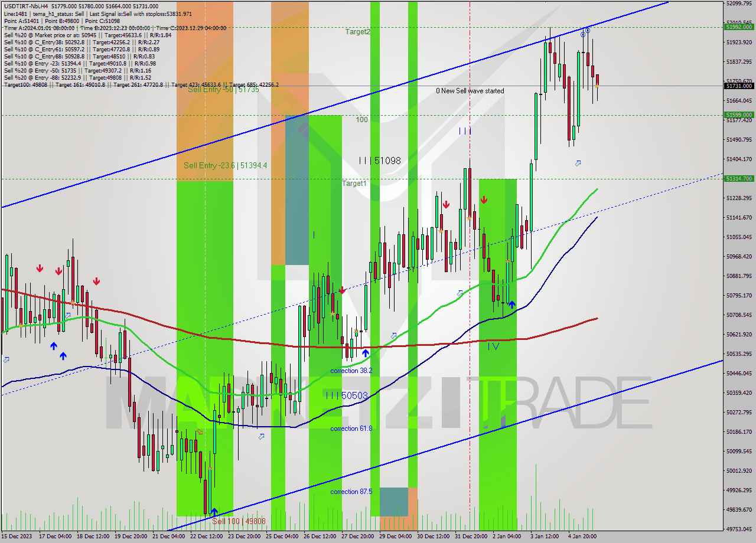Image resolution: width=756 pixels, height=543 pixels.
Task: Click the blue up arrow beside 'Sell 100 | 49808'
Action: (x=214, y=512)
